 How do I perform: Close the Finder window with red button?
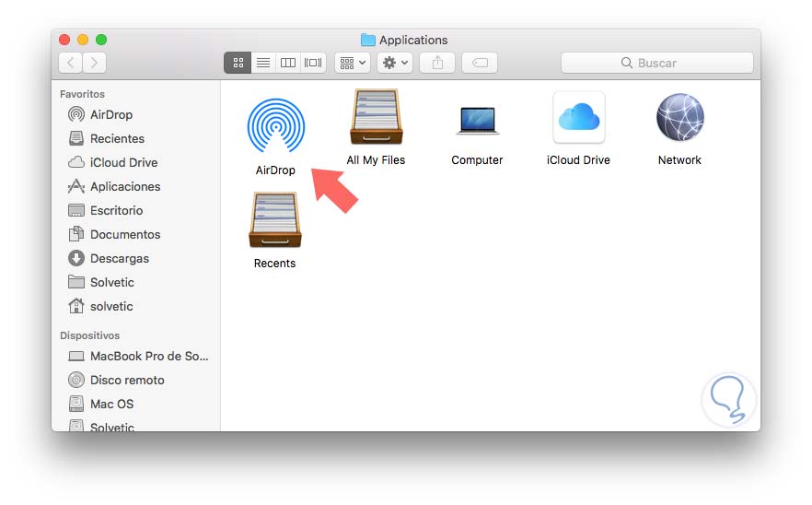[x=64, y=40]
